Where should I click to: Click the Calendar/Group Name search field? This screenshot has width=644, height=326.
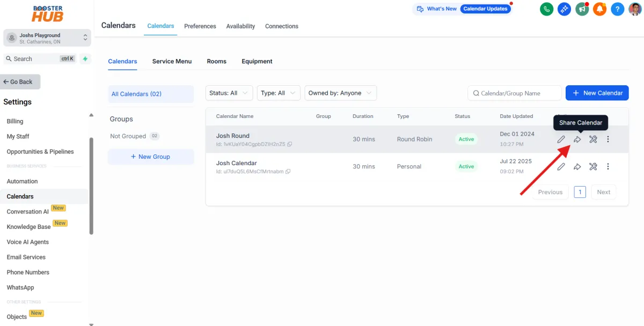click(514, 93)
